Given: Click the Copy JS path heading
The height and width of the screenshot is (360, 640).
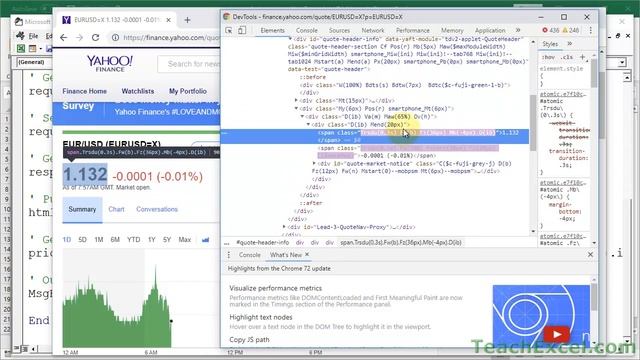Looking at the screenshot, I should tap(249, 340).
